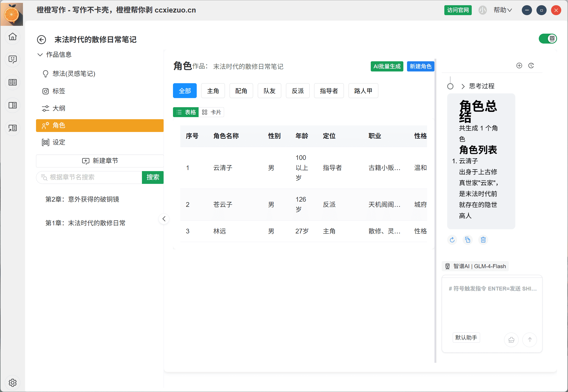This screenshot has width=568, height=392.
Task: Delete the AI response with the trash icon
Action: (483, 240)
